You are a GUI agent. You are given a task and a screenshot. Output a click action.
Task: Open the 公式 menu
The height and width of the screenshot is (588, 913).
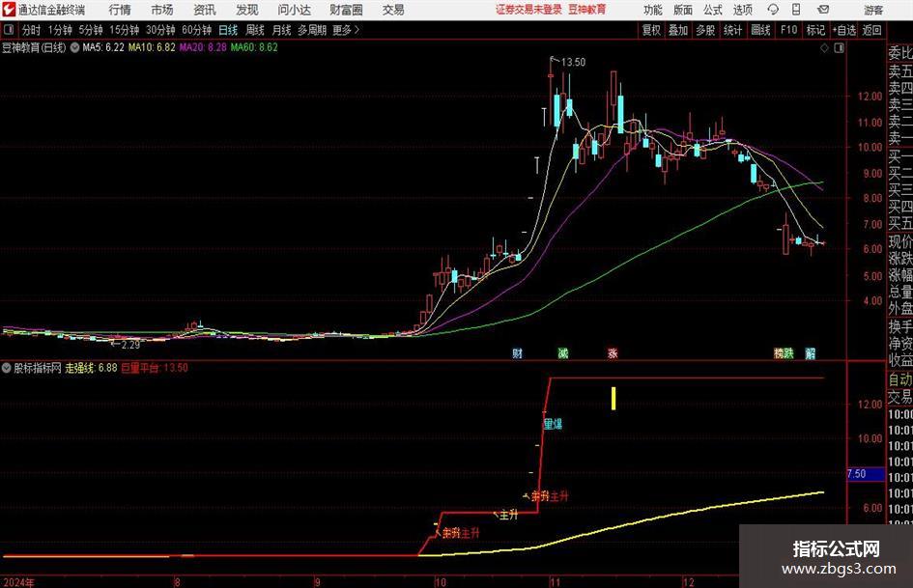(x=712, y=10)
